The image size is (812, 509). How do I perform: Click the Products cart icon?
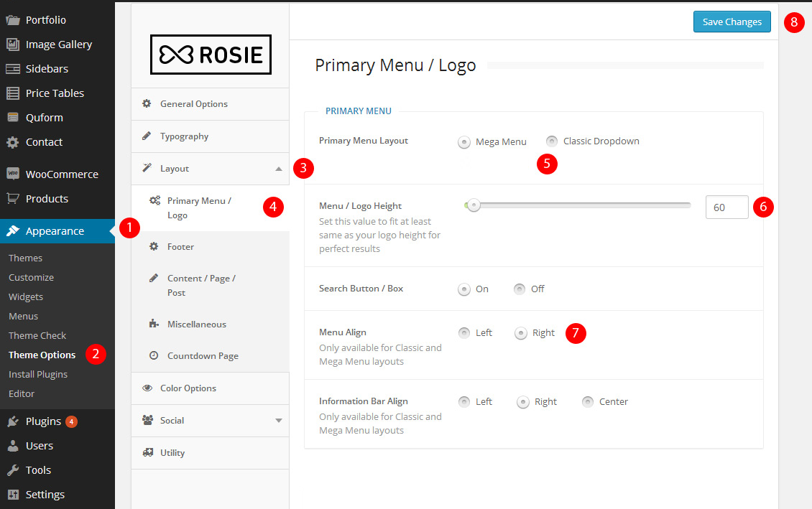point(13,199)
